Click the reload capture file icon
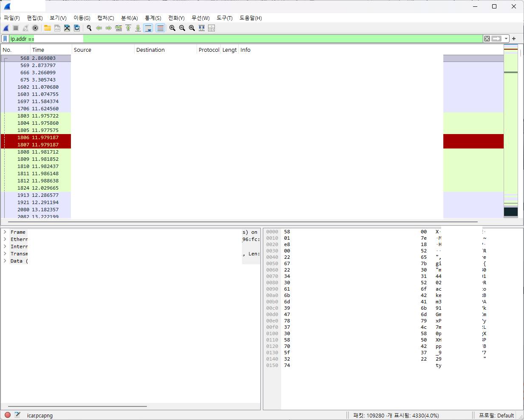Screen dimensions: 524x420 coord(77,28)
